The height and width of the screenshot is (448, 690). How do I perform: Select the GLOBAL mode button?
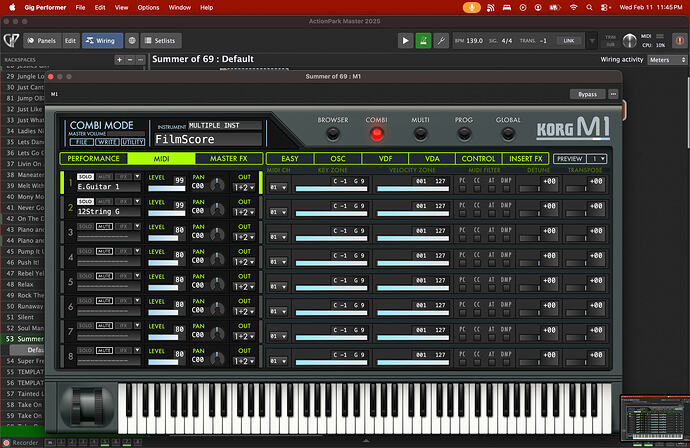[x=508, y=134]
